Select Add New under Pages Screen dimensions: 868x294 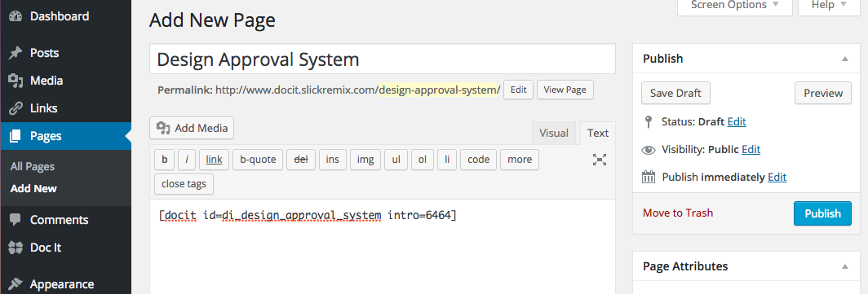point(33,188)
